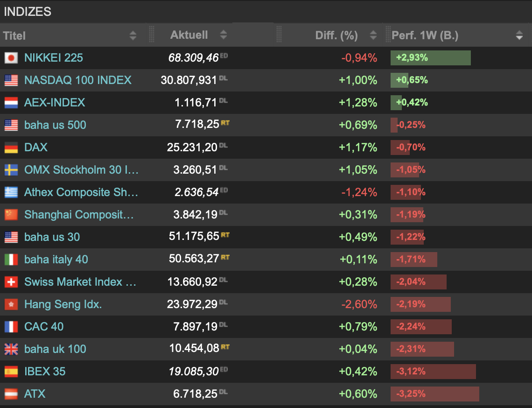Viewport: 532px width, 408px height.
Task: Open the IBEX 35 index link
Action: (45, 371)
